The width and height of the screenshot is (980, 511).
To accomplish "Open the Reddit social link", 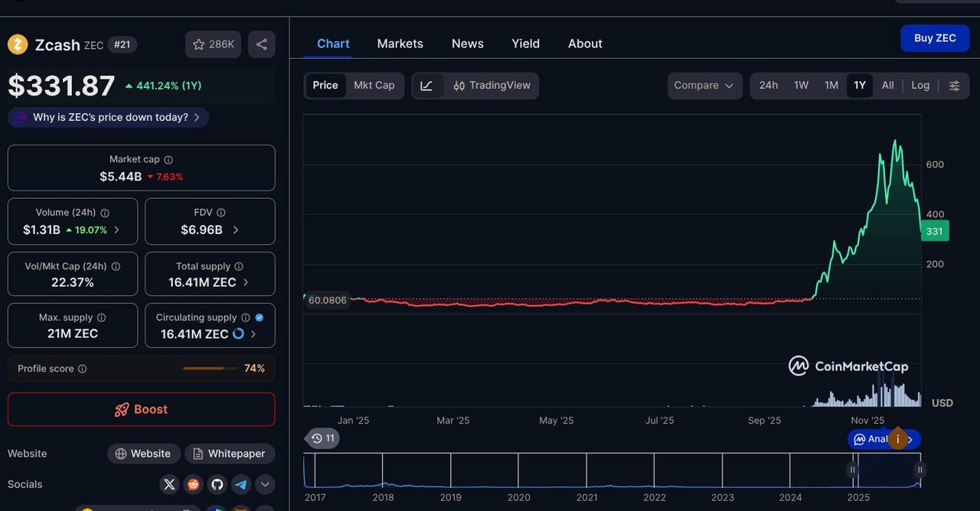I will (193, 484).
